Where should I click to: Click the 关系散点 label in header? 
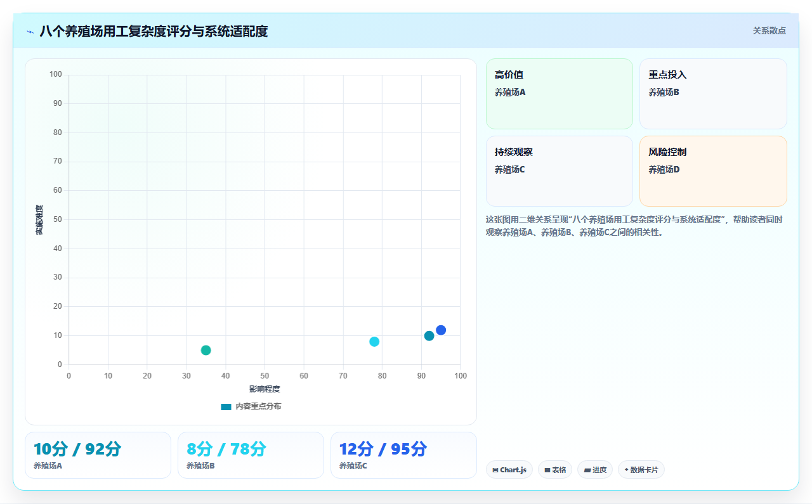(769, 30)
